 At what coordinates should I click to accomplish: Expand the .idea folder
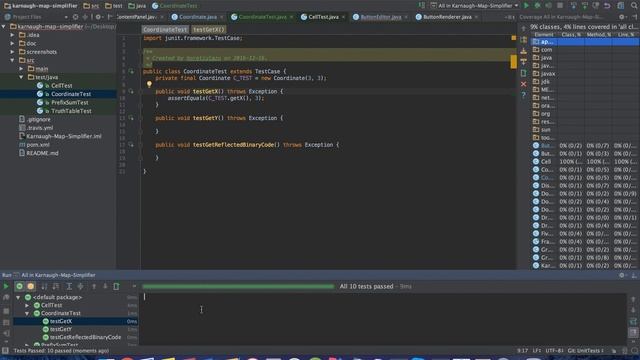[x=12, y=35]
